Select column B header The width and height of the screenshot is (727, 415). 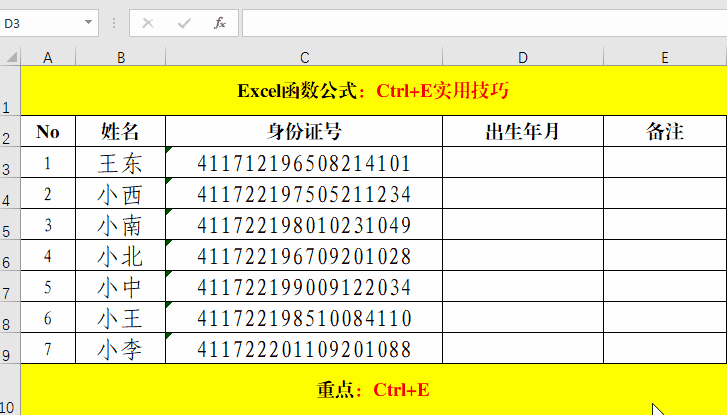tap(121, 57)
